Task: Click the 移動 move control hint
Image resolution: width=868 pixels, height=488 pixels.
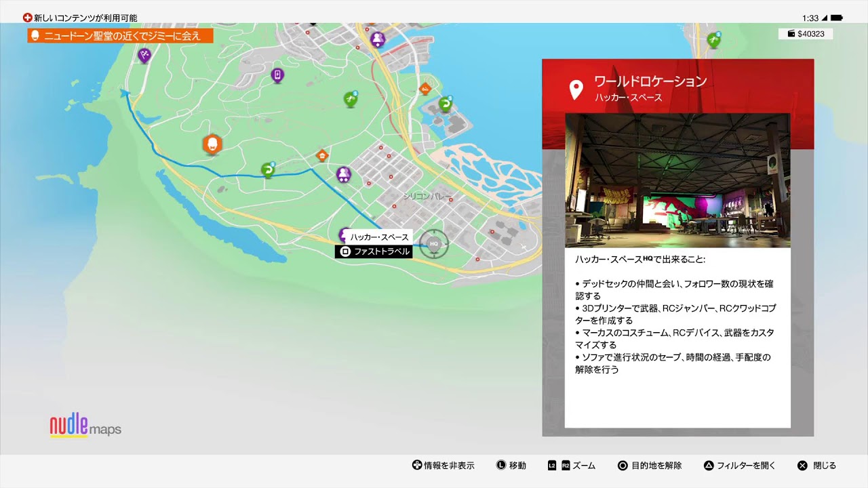Action: (x=511, y=466)
